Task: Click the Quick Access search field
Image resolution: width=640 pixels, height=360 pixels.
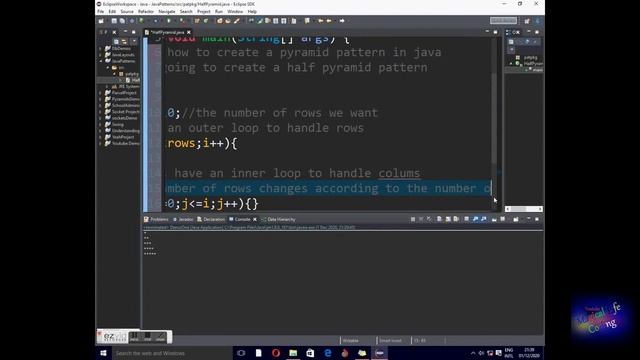Action: [x=503, y=20]
